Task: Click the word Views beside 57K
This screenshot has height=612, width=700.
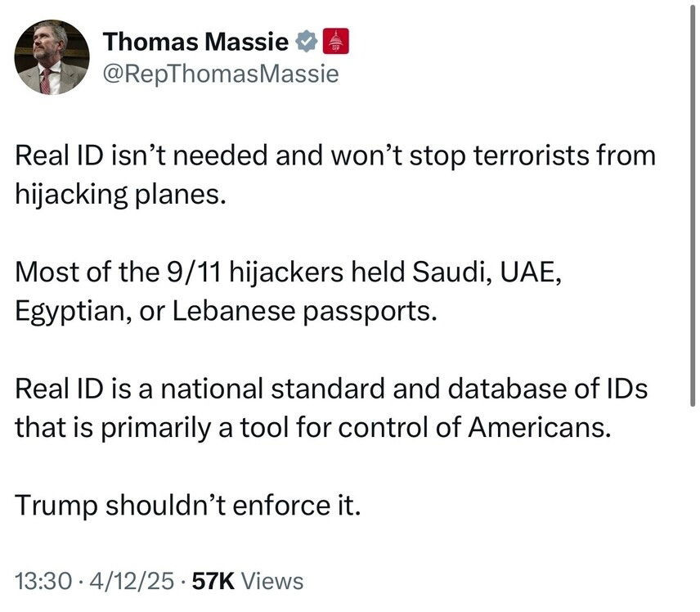Action: coord(274,582)
